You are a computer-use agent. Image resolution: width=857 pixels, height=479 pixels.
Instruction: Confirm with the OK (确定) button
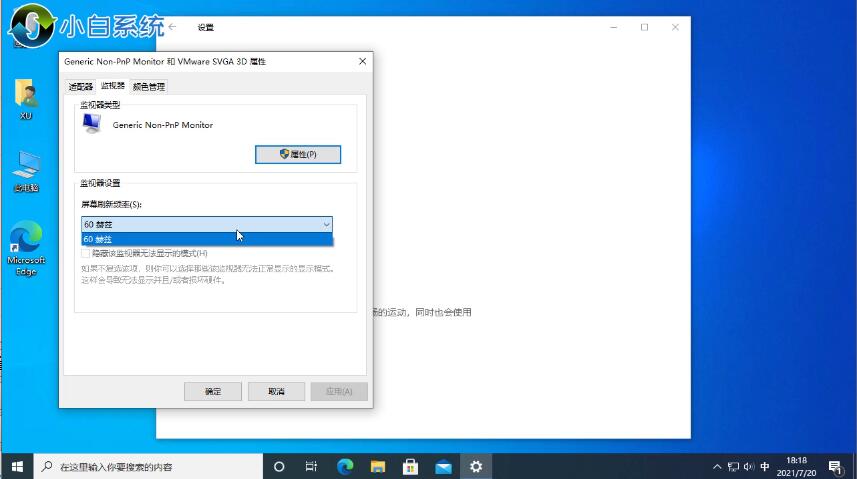point(213,392)
